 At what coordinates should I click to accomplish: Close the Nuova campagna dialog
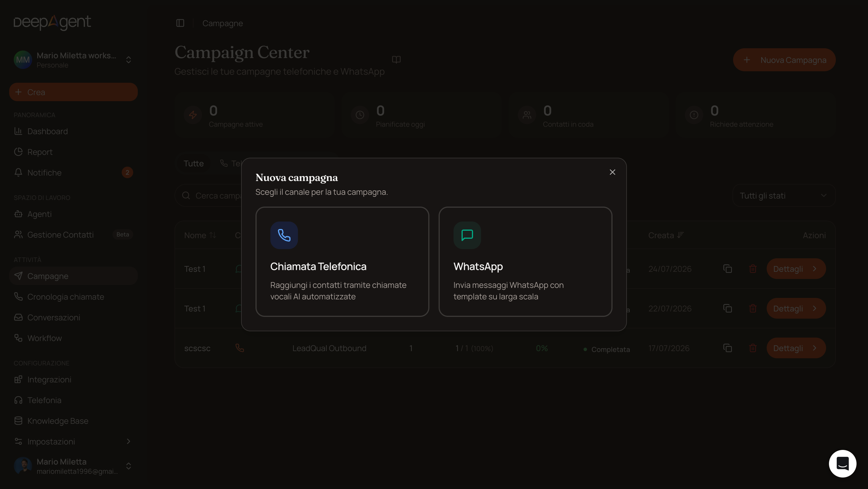(612, 172)
